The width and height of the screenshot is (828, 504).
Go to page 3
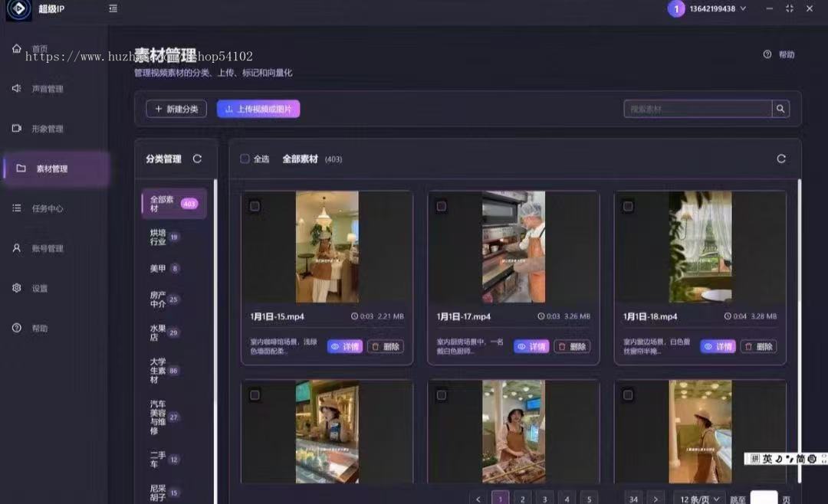(544, 499)
